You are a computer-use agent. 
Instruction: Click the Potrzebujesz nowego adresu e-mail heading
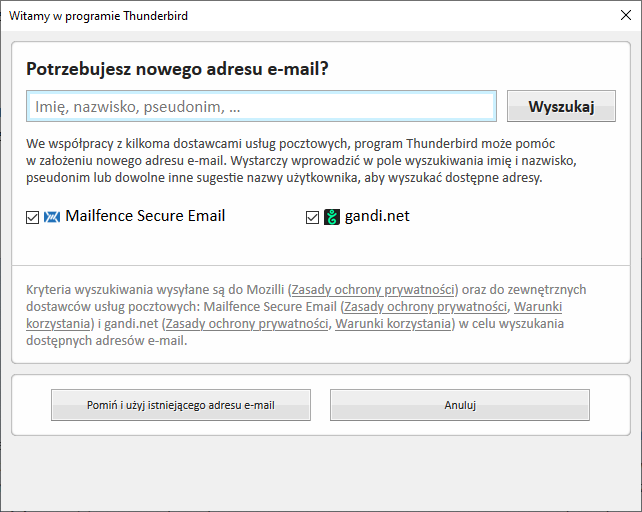coord(177,69)
